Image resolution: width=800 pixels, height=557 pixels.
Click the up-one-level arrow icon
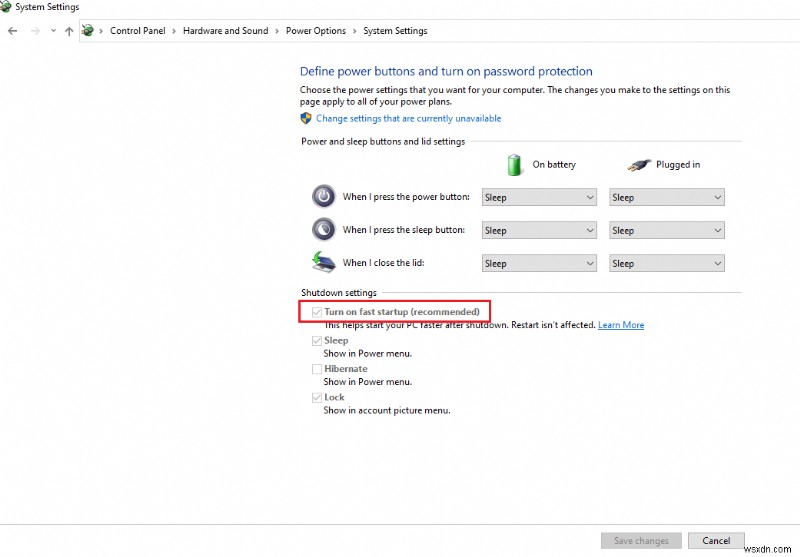(69, 31)
